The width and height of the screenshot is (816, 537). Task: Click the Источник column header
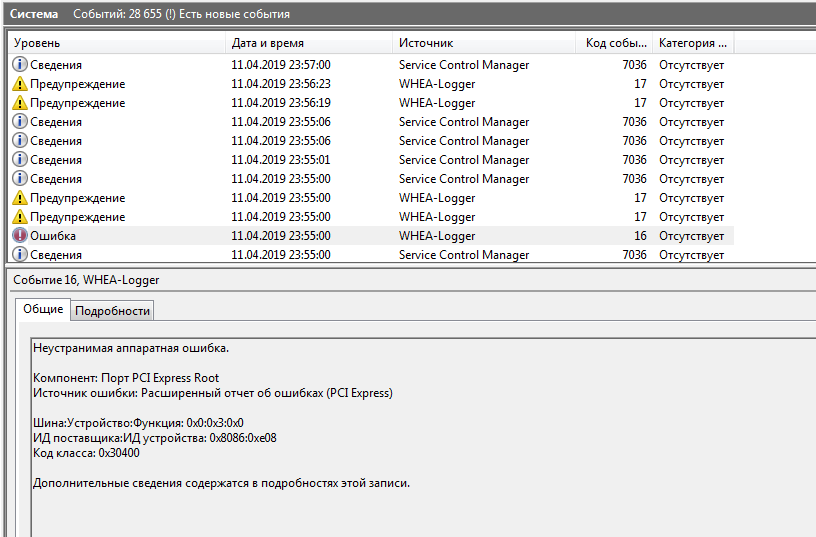click(x=426, y=43)
